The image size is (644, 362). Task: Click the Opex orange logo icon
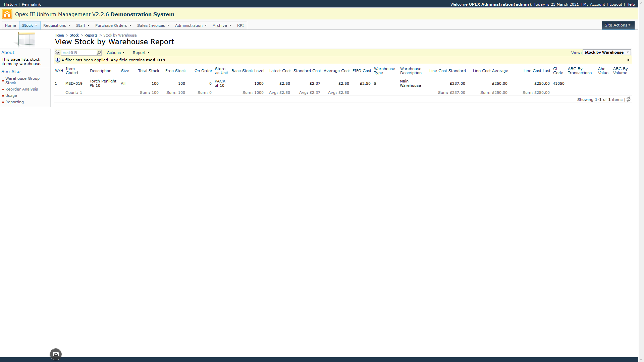pos(7,14)
